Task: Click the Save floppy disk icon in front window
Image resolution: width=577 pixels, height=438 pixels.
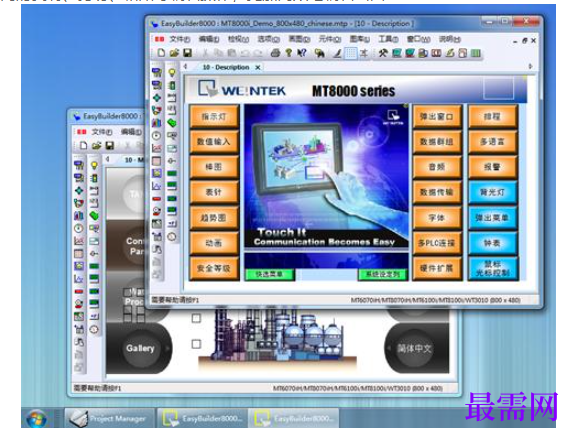Action: click(x=188, y=53)
